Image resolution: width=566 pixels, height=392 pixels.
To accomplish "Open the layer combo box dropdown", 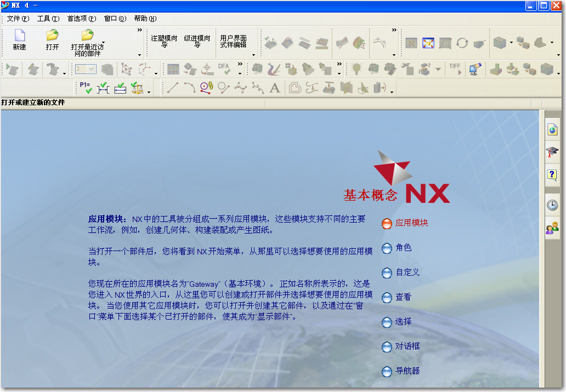I will 92,69.
